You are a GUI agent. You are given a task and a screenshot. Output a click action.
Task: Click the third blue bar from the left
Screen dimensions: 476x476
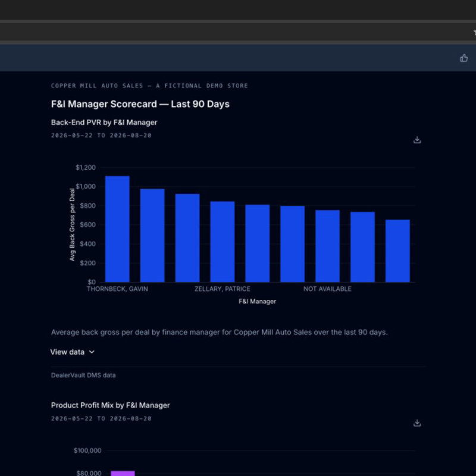point(187,237)
